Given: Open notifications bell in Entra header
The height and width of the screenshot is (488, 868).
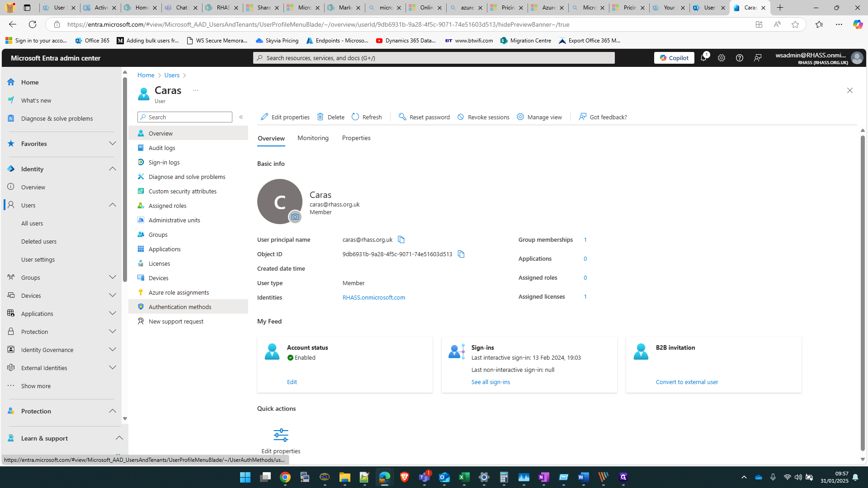Looking at the screenshot, I should pos(703,58).
